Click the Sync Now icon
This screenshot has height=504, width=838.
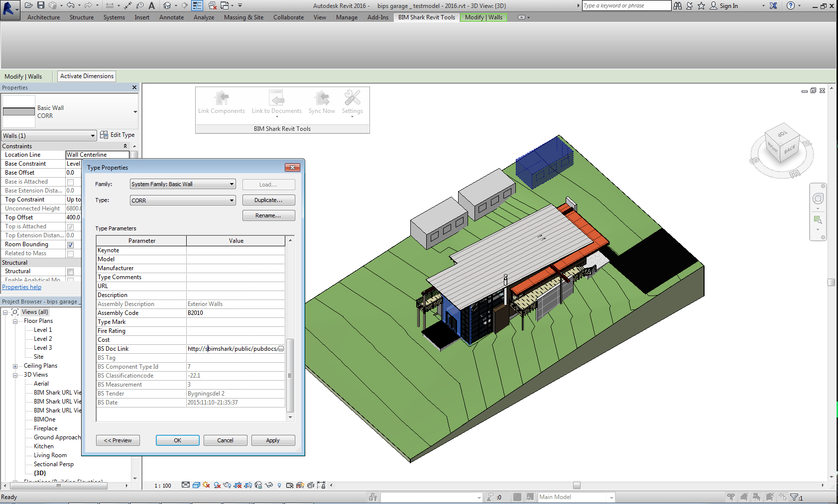click(x=322, y=98)
